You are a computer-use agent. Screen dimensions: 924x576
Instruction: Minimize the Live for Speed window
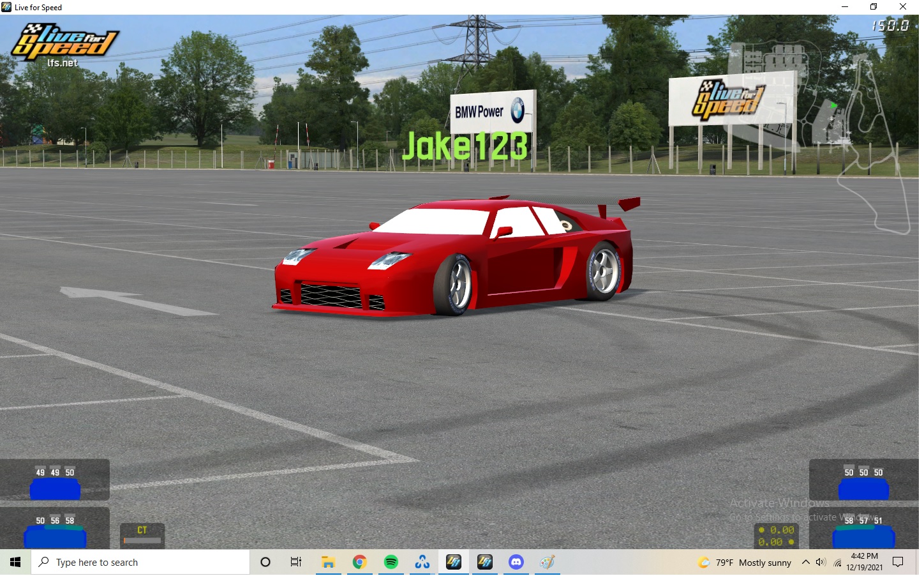[x=845, y=7]
